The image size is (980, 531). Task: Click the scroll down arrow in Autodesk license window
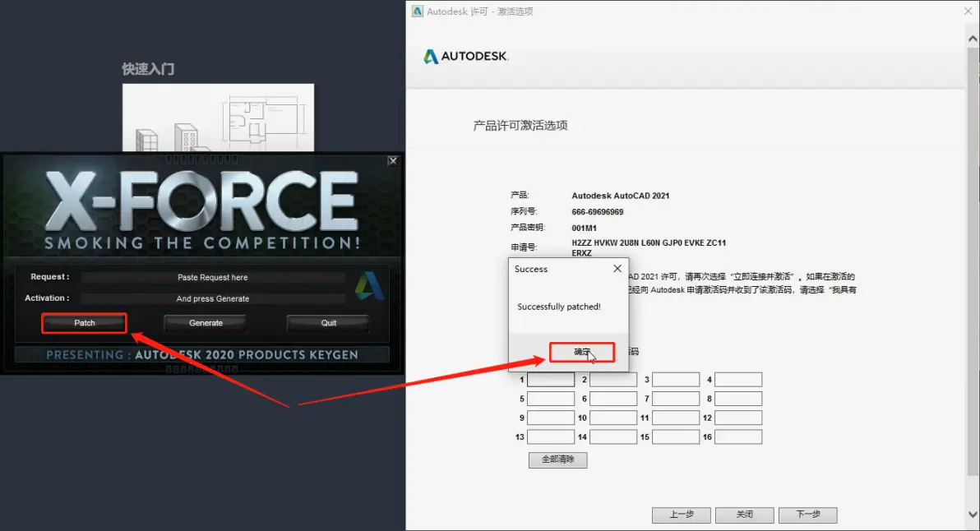tap(973, 515)
